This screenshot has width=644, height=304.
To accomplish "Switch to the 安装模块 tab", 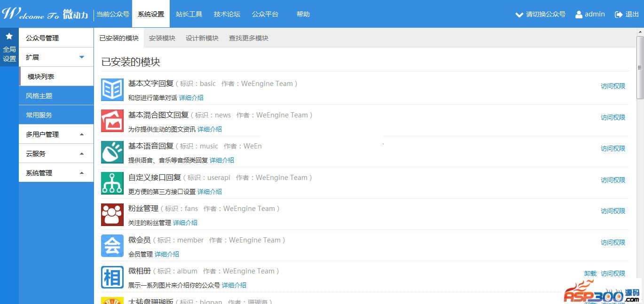I will point(162,38).
